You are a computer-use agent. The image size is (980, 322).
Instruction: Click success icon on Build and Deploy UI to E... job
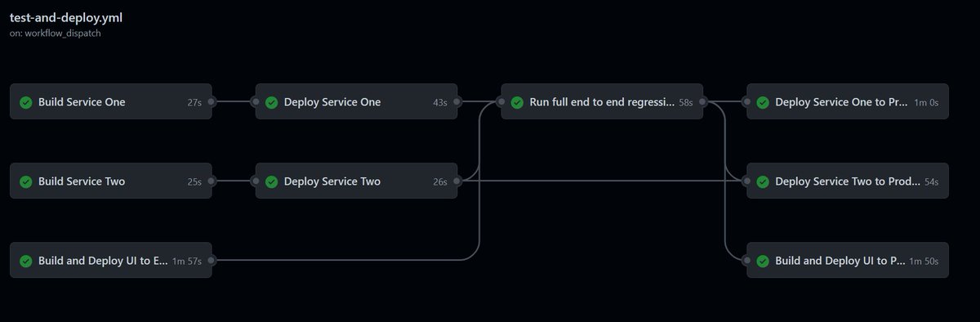[x=26, y=261]
